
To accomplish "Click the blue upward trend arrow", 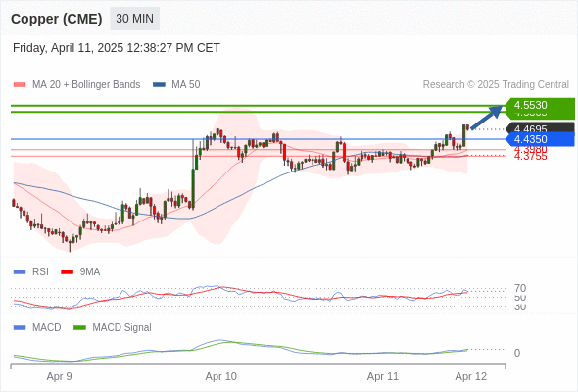I will 487,117.
